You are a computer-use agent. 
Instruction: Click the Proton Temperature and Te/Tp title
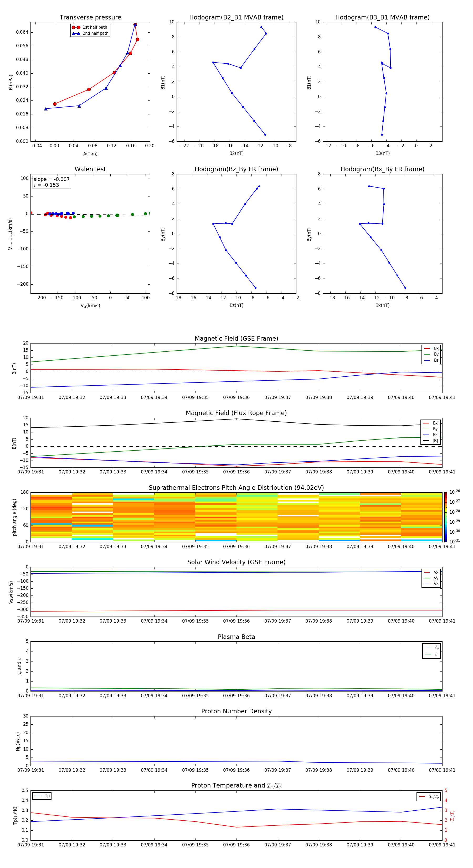[x=236, y=786]
